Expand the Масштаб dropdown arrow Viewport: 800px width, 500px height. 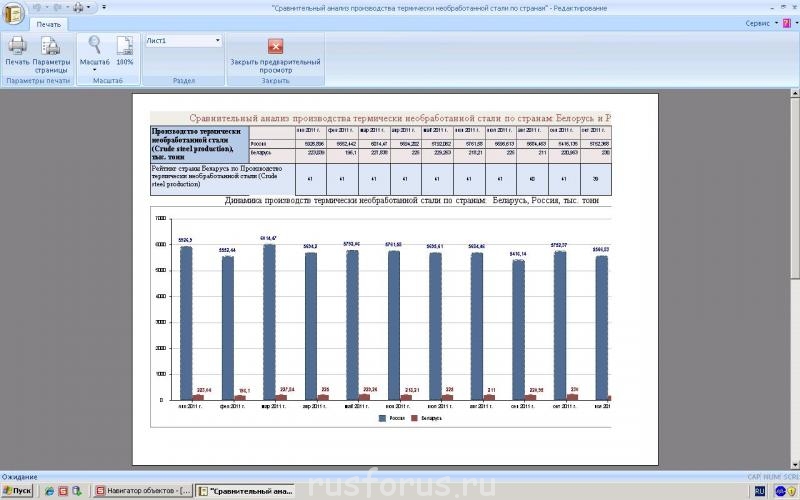(x=95, y=69)
